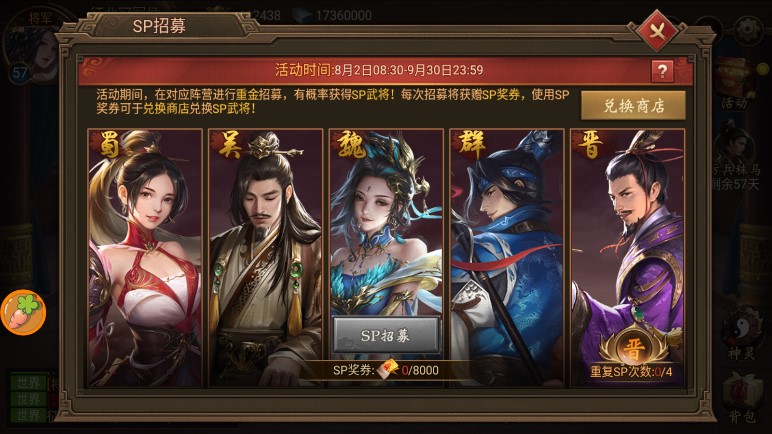Click the SP招募 recruit button
The image size is (772, 434).
386,335
